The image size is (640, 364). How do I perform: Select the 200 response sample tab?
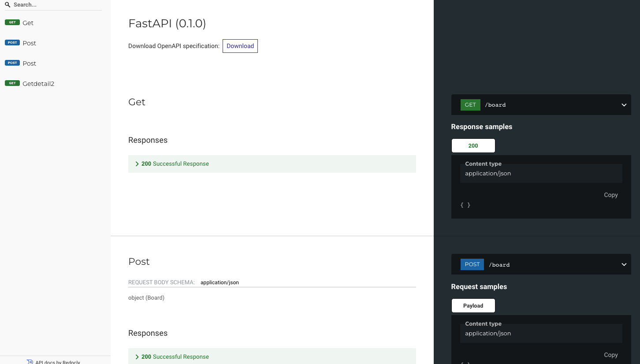(x=473, y=146)
